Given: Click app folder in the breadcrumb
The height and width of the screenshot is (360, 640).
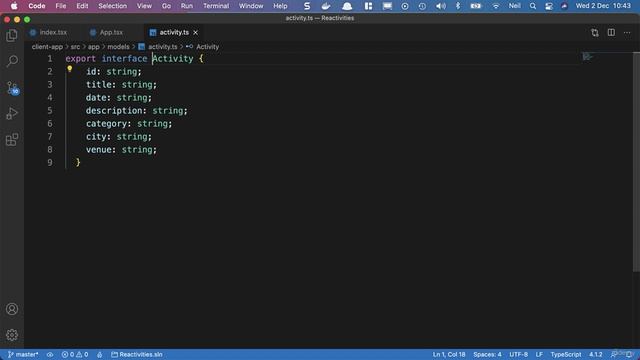Looking at the screenshot, I should [93, 47].
